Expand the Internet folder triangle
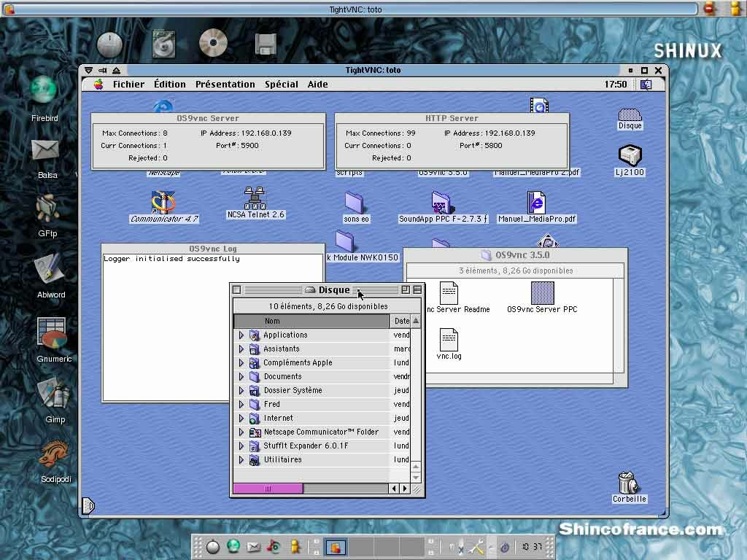The height and width of the screenshot is (560, 747). [x=241, y=418]
